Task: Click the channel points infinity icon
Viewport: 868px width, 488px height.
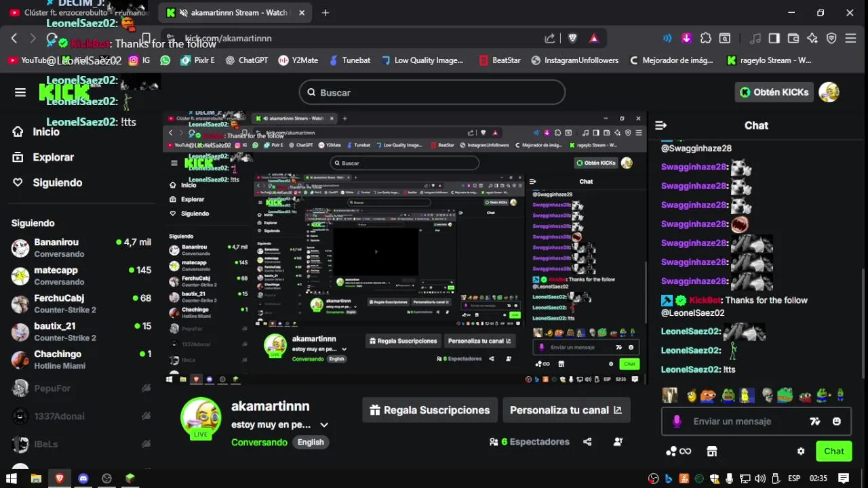Action: tap(677, 451)
